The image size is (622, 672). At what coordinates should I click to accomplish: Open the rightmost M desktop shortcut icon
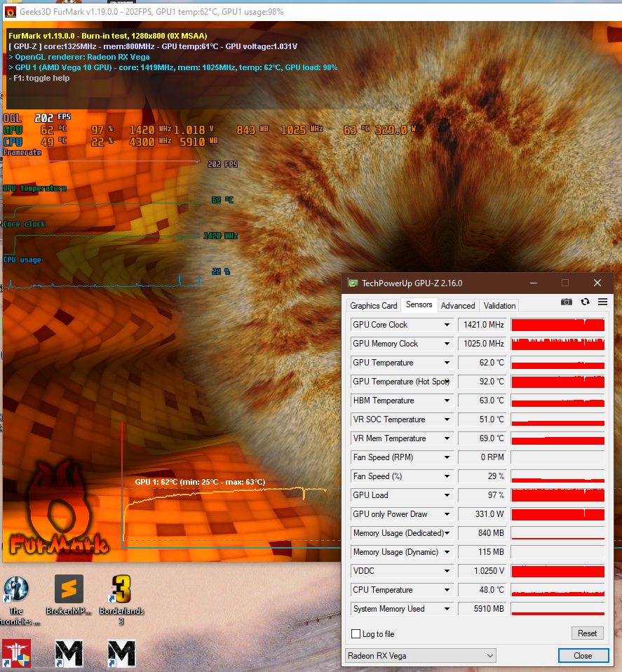tap(121, 654)
